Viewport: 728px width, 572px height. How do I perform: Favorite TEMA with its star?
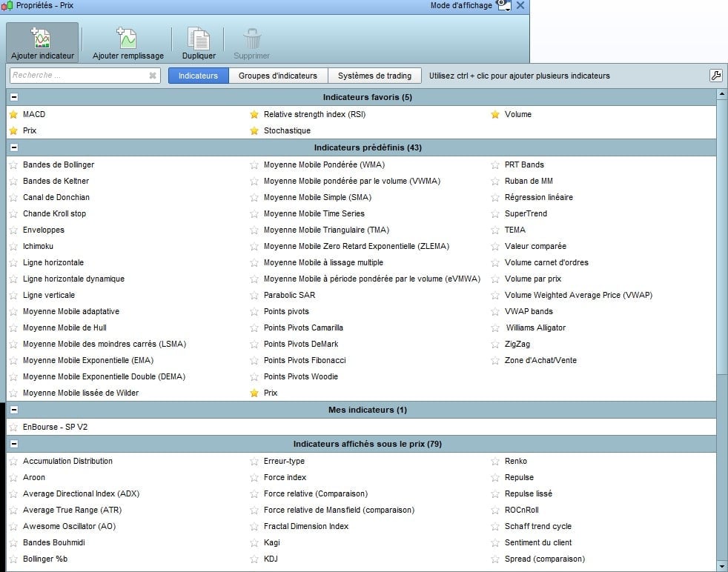pos(495,230)
